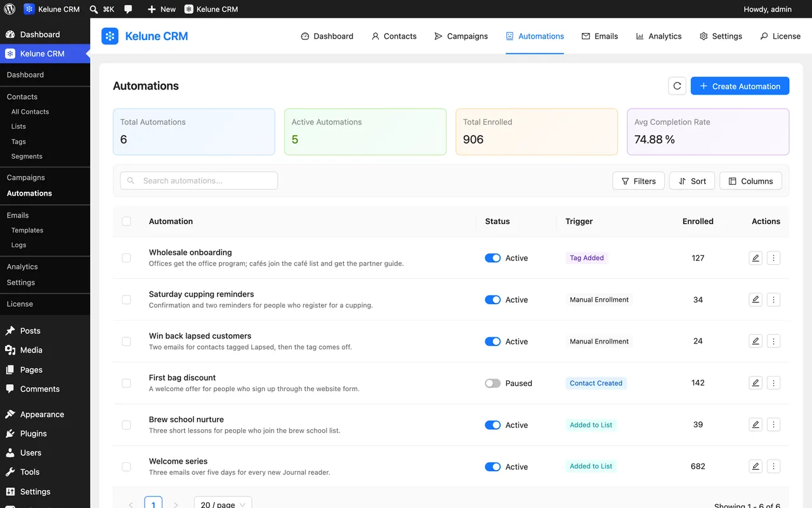The width and height of the screenshot is (812, 508).
Task: Click the Contact Created trigger badge
Action: pyautogui.click(x=596, y=383)
